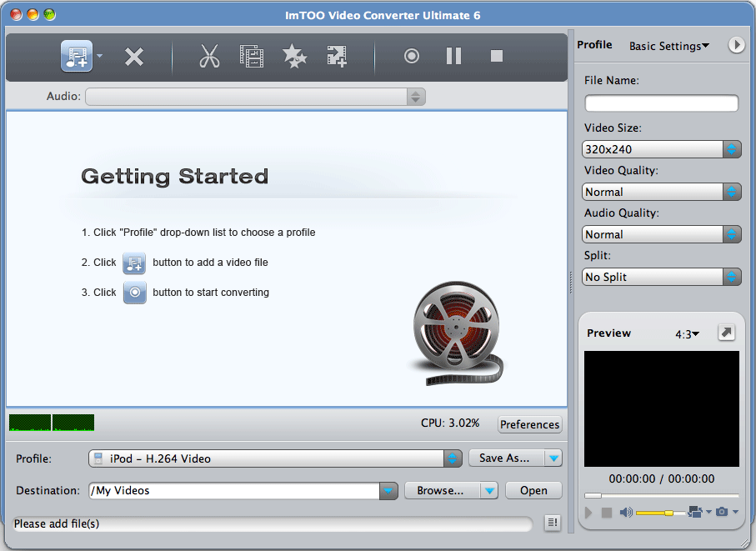The height and width of the screenshot is (551, 756).
Task: Click the Pause conversion icon
Action: [453, 56]
